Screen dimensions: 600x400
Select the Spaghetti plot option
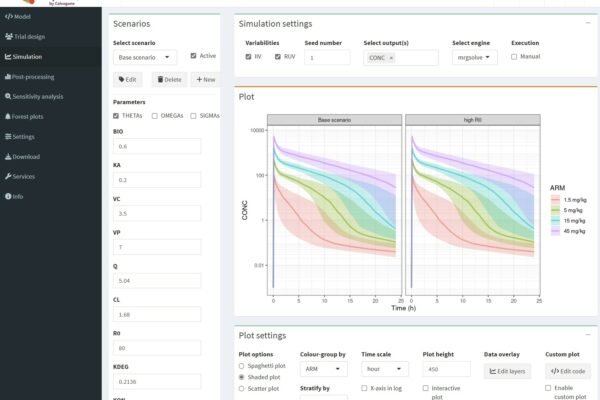[x=242, y=366]
